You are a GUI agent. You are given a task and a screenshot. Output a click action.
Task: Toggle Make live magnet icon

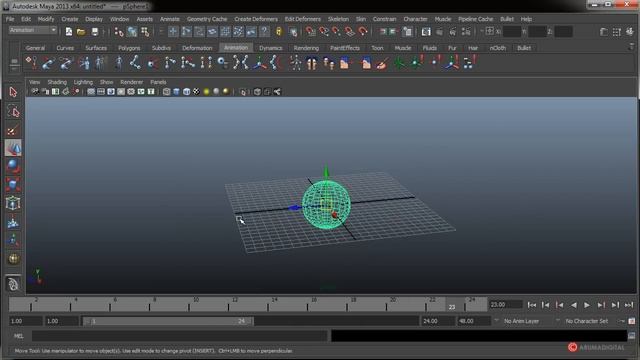[362, 31]
